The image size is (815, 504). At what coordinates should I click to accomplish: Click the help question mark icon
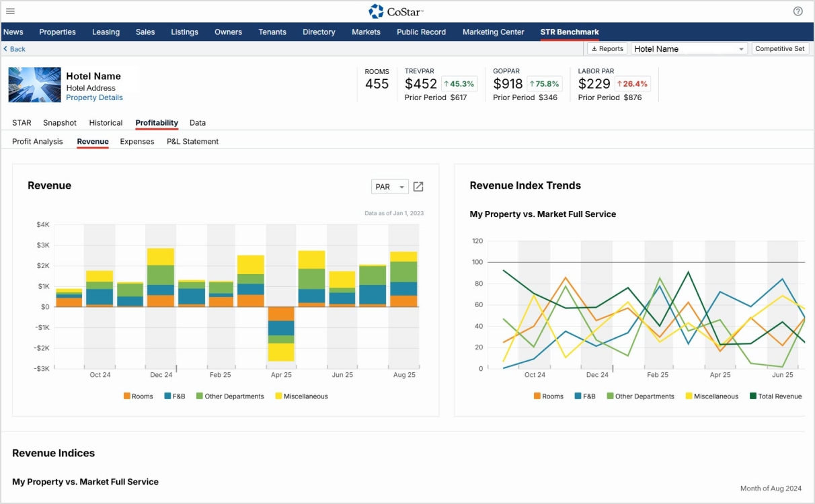798,11
